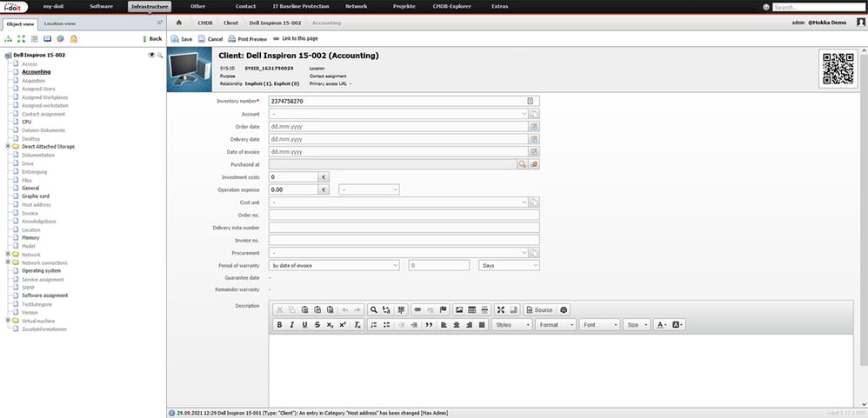Expand Direct Attached Storage tree folder
This screenshot has width=868, height=418.
tap(8, 147)
